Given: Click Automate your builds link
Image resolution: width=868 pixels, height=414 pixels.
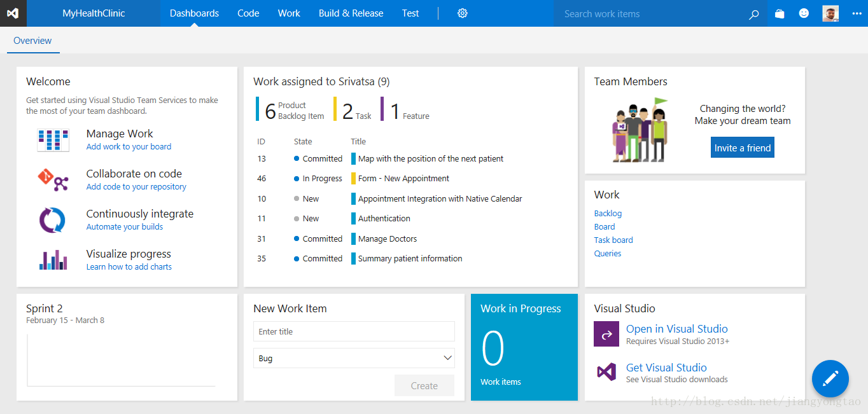Looking at the screenshot, I should pos(125,227).
